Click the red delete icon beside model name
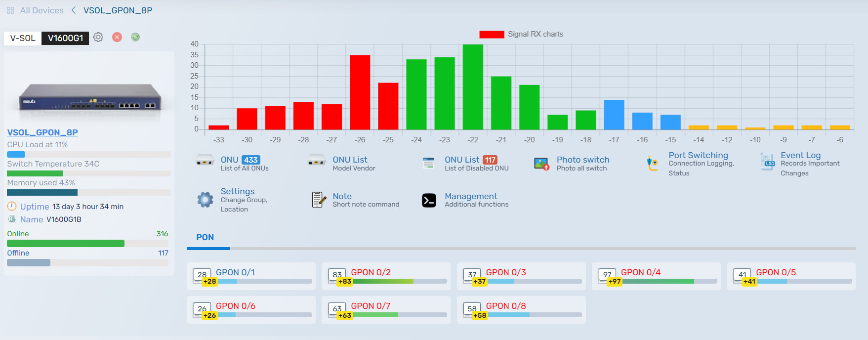The height and width of the screenshot is (340, 868). pyautogui.click(x=117, y=37)
